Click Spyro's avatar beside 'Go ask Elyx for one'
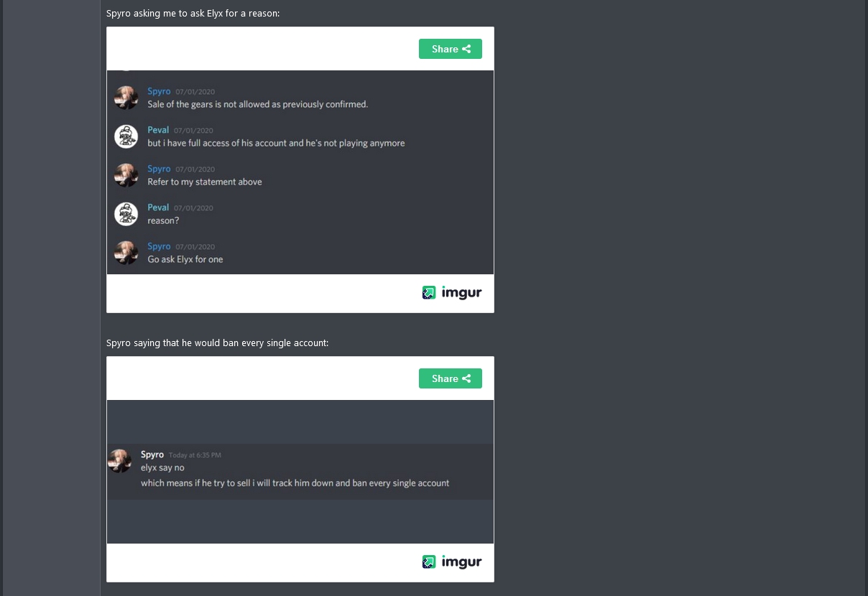Viewport: 868px width, 596px height. point(126,253)
